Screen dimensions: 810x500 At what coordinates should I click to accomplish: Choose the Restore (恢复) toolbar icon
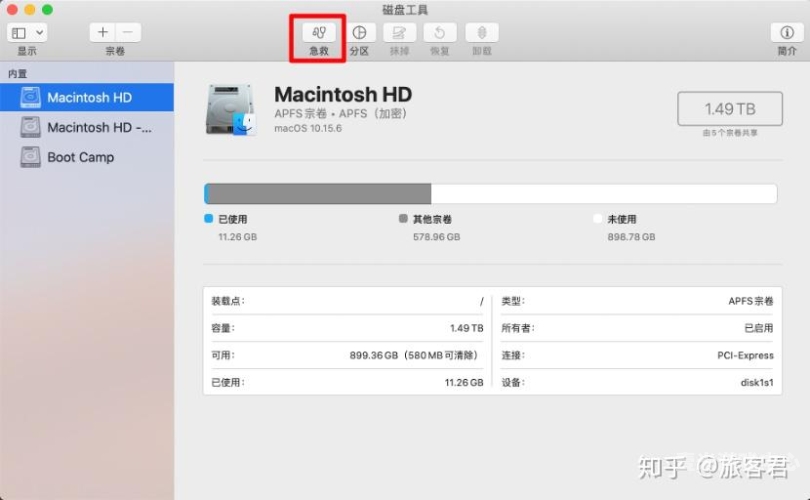click(440, 33)
